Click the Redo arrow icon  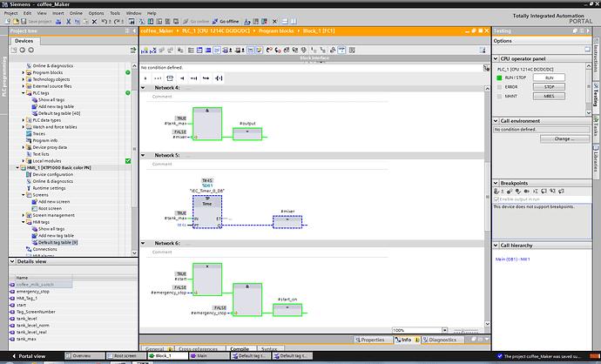pyautogui.click(x=117, y=22)
